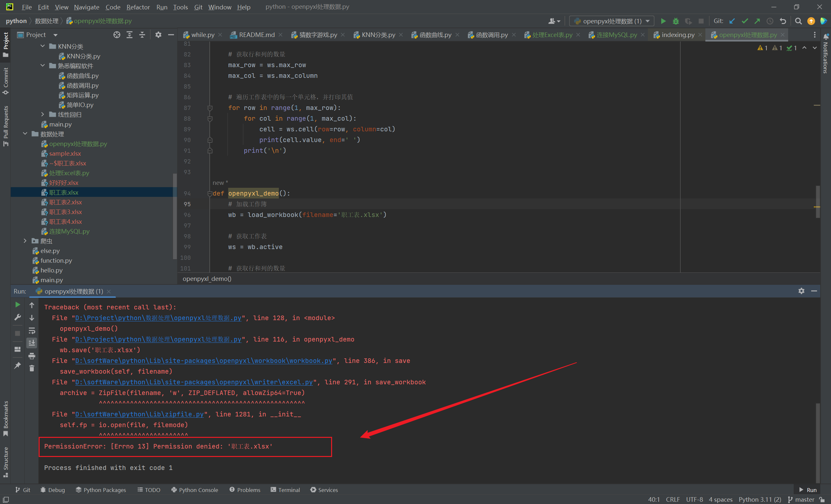The image size is (831, 504).
Task: Open the user account icon menu
Action: 554,21
